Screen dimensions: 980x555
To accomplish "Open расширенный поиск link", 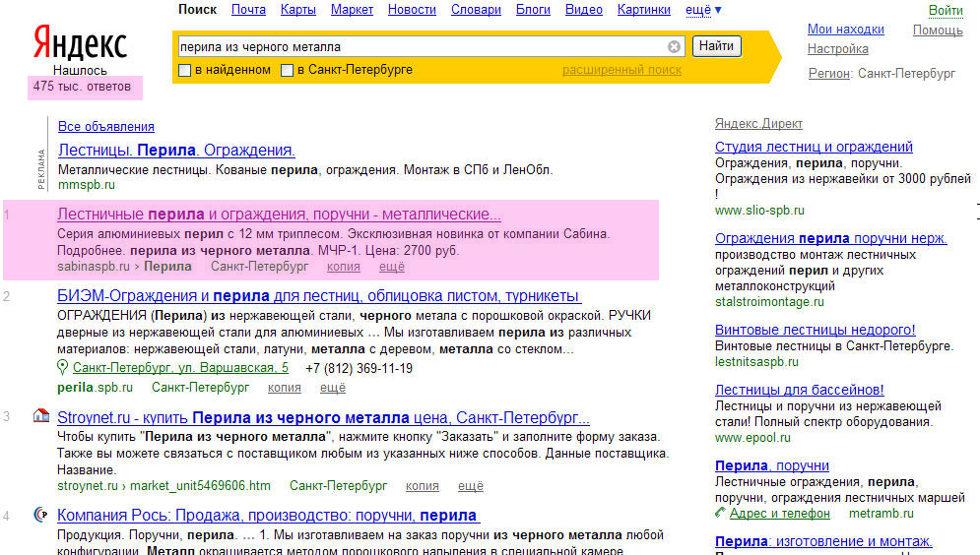I will 621,70.
